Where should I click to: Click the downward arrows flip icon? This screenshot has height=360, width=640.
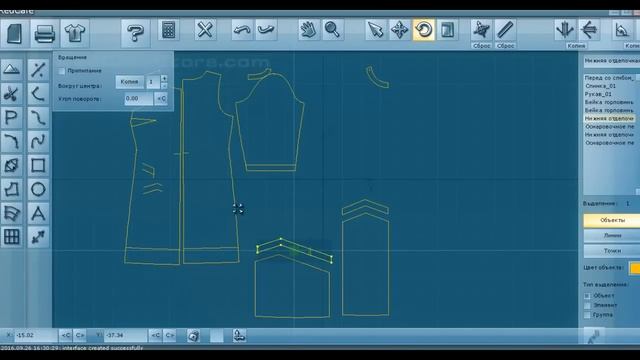565,30
